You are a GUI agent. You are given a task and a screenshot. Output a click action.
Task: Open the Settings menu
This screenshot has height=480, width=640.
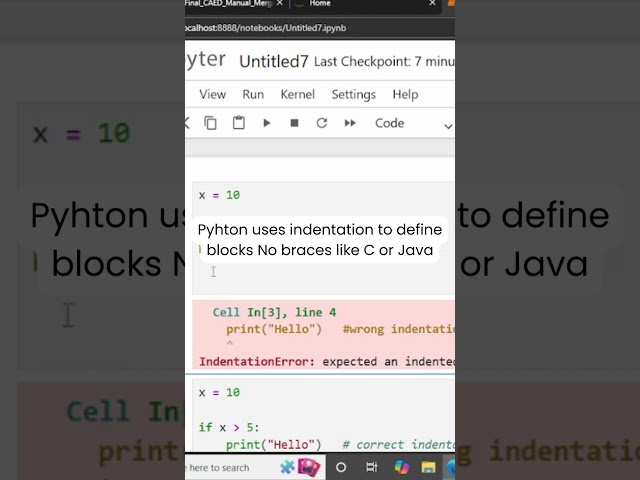[353, 94]
